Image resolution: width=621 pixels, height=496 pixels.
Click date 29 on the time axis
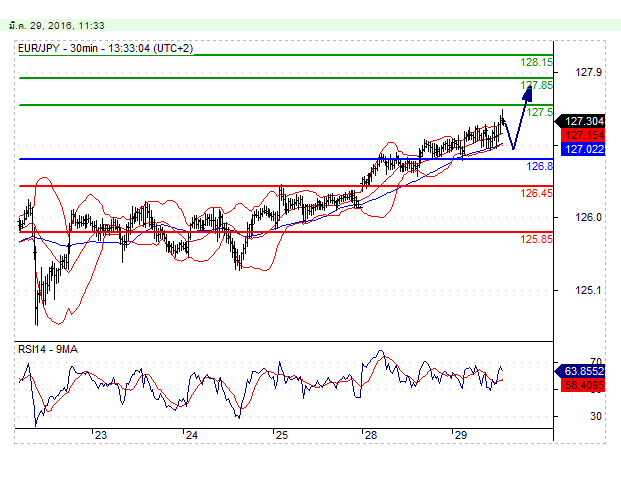461,435
